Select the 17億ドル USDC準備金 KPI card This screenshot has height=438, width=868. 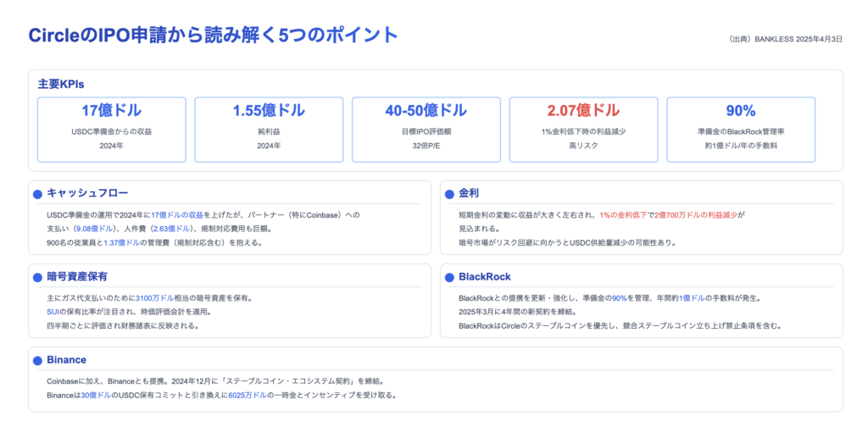coord(111,129)
